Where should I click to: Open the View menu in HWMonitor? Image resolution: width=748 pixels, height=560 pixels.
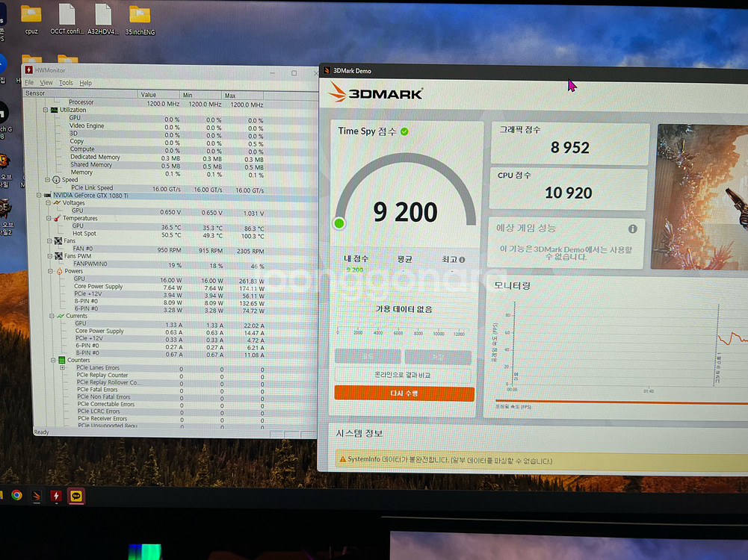[x=46, y=82]
